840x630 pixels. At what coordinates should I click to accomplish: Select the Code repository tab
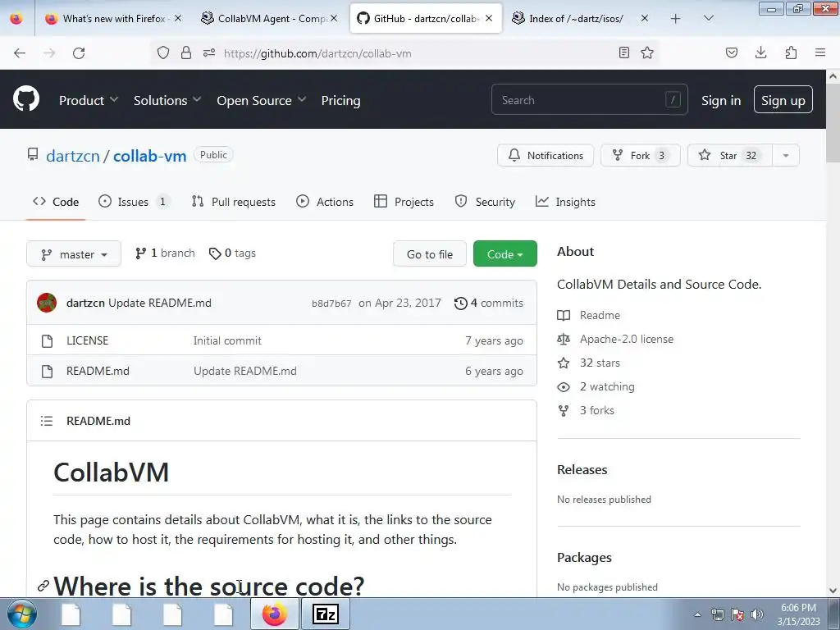click(56, 202)
